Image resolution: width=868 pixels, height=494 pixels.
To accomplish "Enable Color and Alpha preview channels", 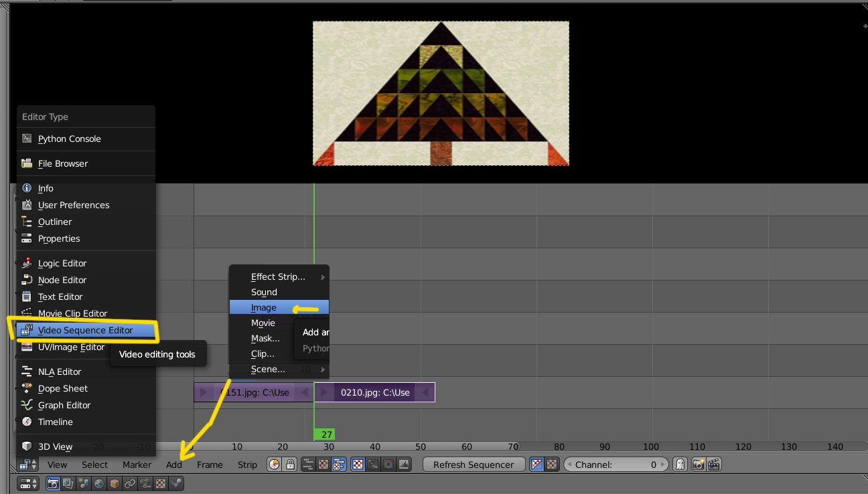I will coord(537,465).
